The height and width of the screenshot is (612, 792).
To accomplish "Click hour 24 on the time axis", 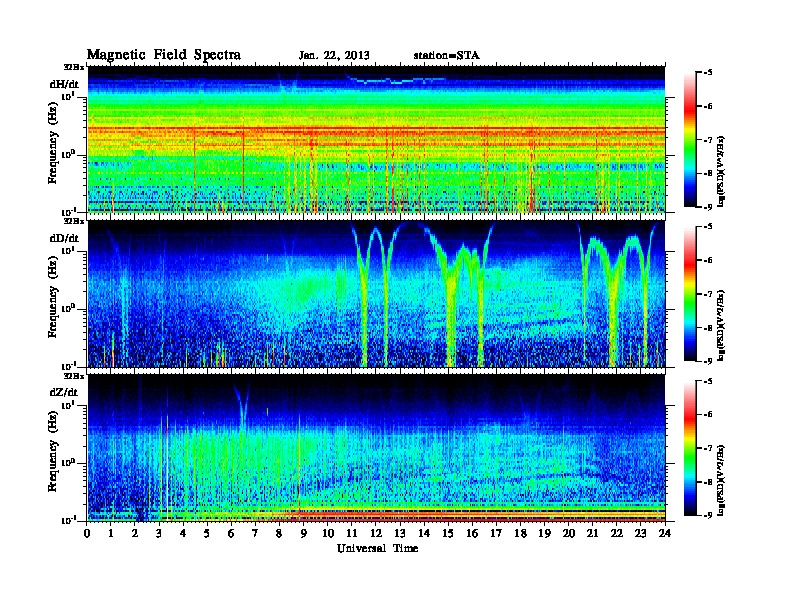I will tap(665, 533).
